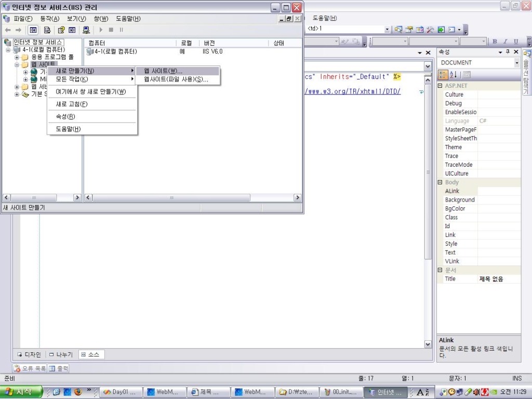Open the Toolbox icon in Visual Studio toolbar
532x399 pixels.
coord(430,30)
